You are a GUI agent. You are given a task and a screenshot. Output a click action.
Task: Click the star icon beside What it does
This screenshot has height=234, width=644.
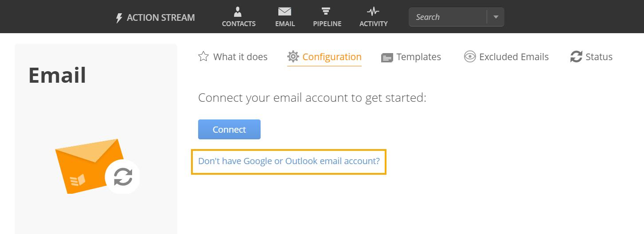[203, 56]
